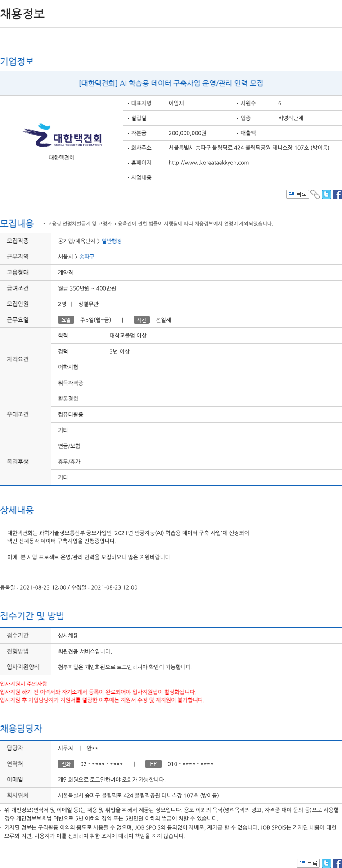Click the application period value 상시채용
Viewport: 342px width, 868px height.
click(x=68, y=636)
